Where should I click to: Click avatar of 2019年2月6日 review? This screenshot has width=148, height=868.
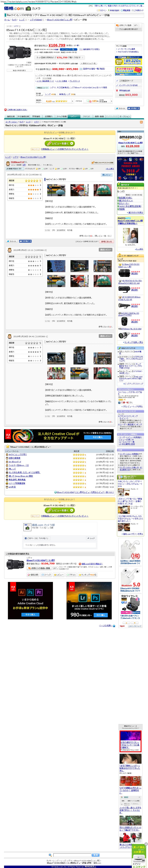9,250
